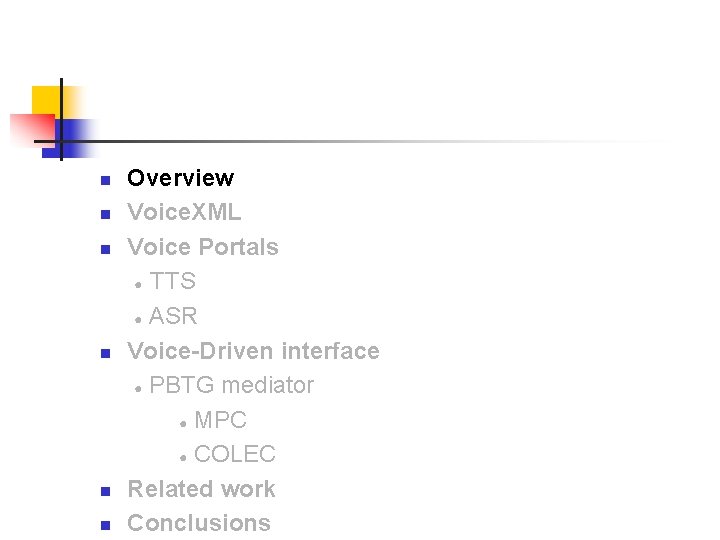720x540 pixels.
Task: Select the Voice.XML outline item
Action: (x=184, y=212)
